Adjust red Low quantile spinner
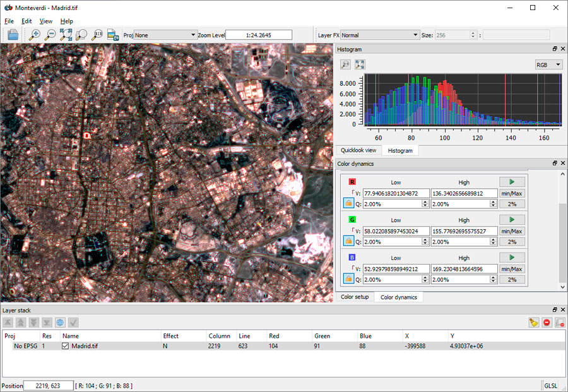The width and height of the screenshot is (568, 392). [425, 204]
